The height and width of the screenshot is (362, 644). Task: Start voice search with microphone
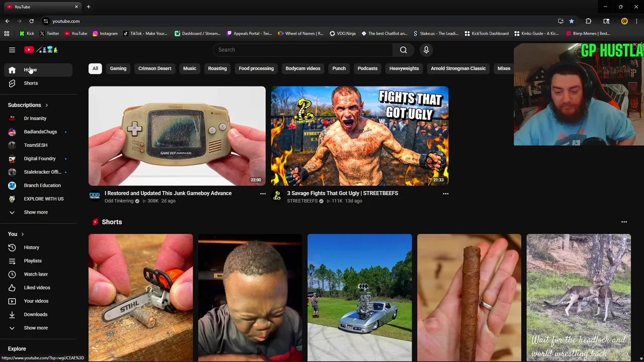click(426, 50)
